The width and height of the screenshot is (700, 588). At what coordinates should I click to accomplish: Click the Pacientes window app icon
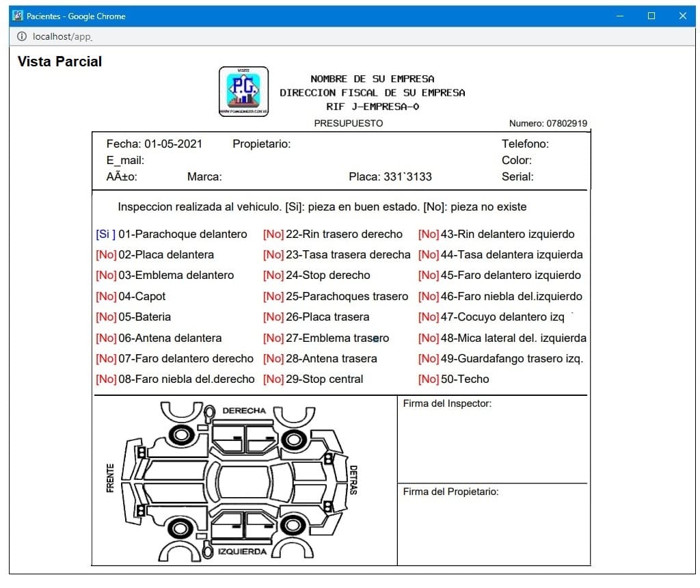[x=18, y=16]
